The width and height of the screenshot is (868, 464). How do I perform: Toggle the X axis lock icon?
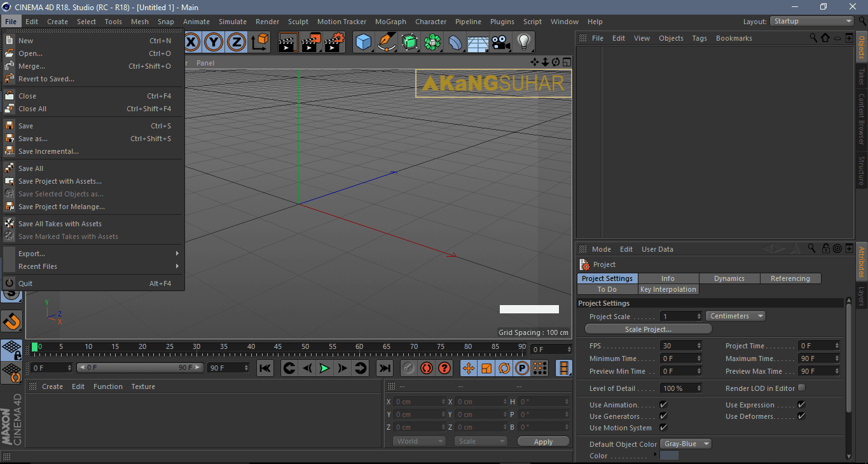[192, 43]
